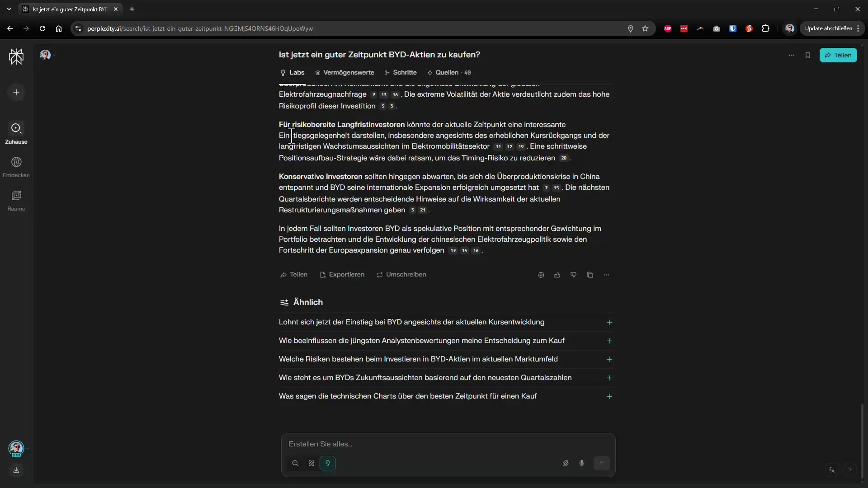This screenshot has height=488, width=868.
Task: Open language translate icon at bottom right
Action: coord(831,470)
